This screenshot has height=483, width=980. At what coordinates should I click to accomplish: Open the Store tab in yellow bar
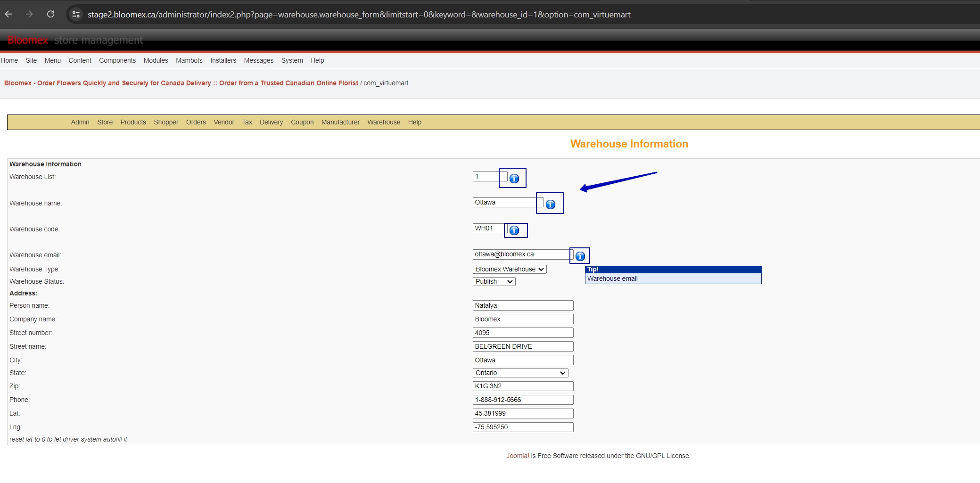[x=105, y=122]
